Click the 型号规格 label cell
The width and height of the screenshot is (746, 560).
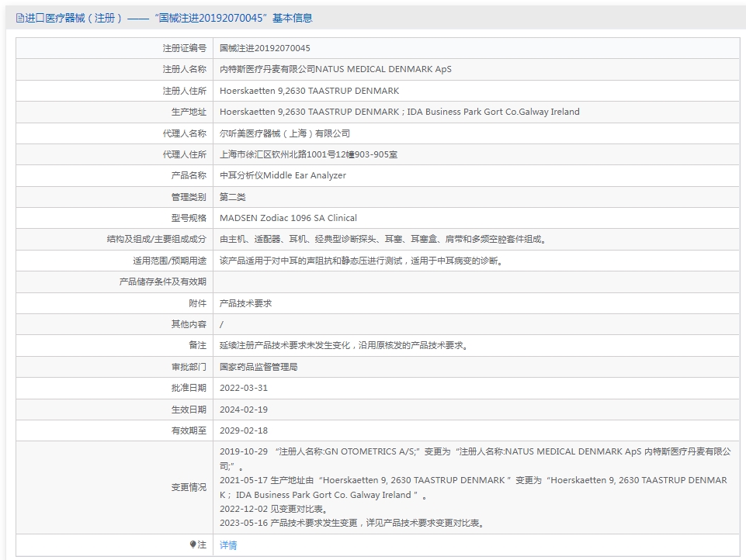(x=114, y=218)
